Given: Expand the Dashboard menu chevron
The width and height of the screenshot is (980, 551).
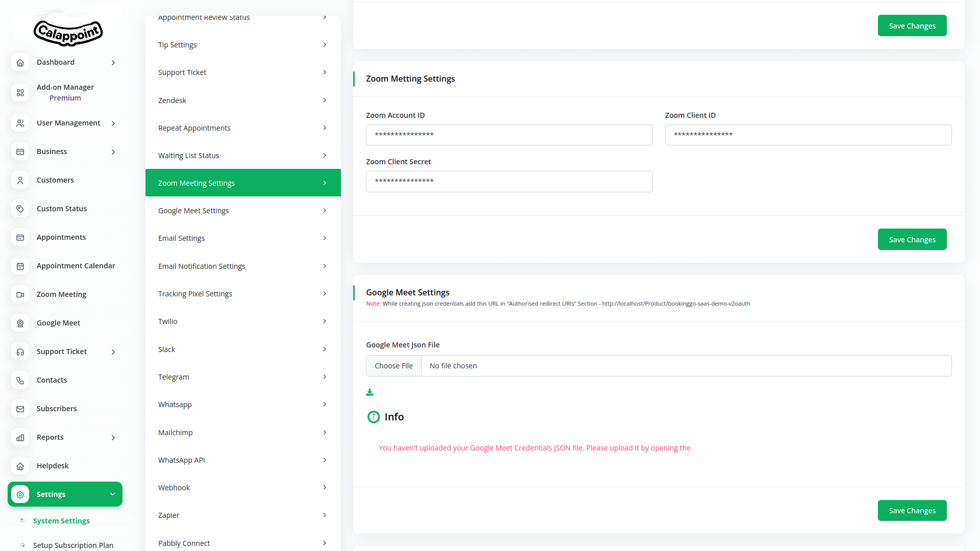Looking at the screenshot, I should pos(113,63).
